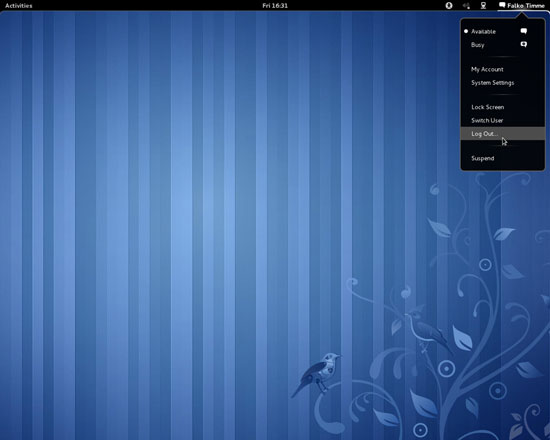The image size is (550, 440).
Task: Open the Universal Access accessibility icon
Action: click(449, 6)
